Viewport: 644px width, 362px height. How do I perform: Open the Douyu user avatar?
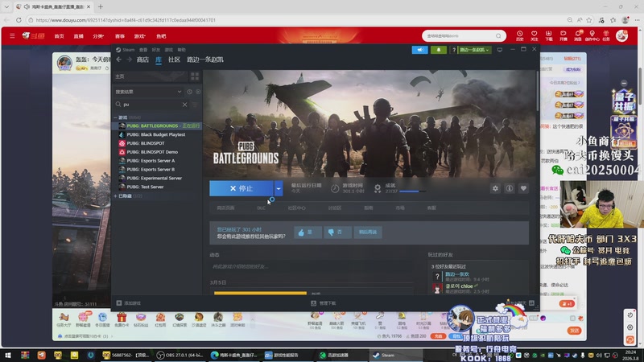pyautogui.click(x=621, y=35)
